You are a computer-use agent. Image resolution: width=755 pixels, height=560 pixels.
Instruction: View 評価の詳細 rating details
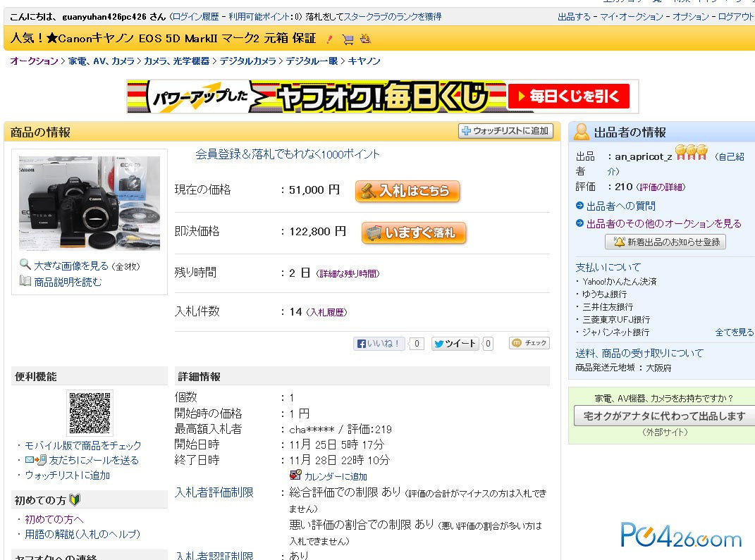[661, 187]
